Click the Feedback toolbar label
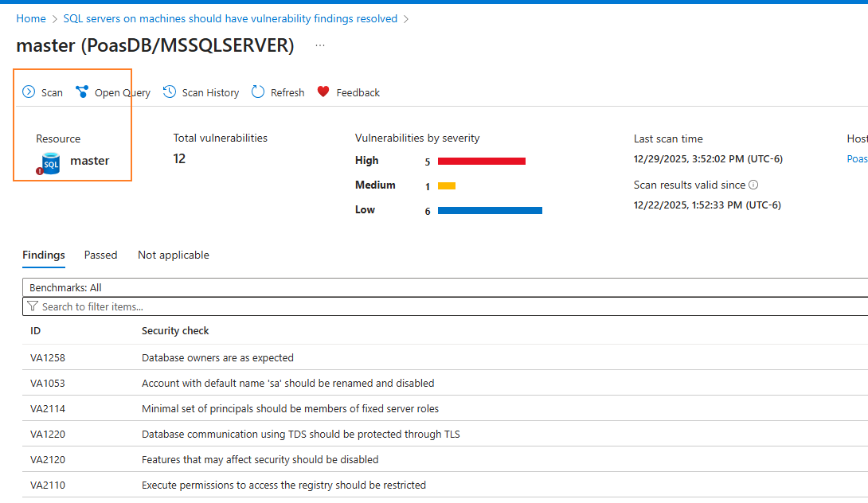868x503 pixels. point(358,93)
